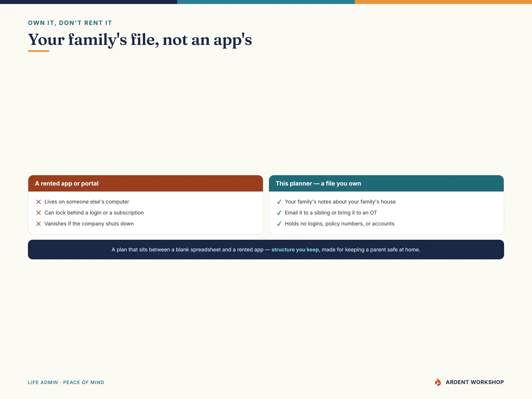Click the X icon beside 'Vanishes if the company shuts down'
This screenshot has width=532, height=399.
(39, 224)
